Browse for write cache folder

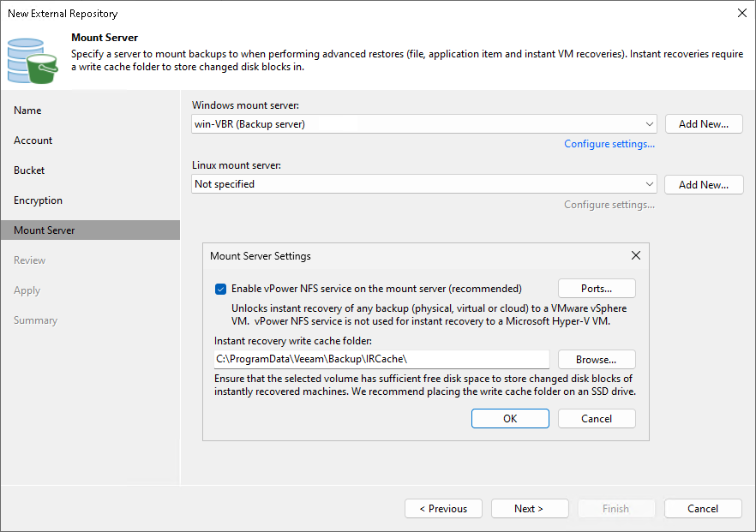pyautogui.click(x=597, y=360)
